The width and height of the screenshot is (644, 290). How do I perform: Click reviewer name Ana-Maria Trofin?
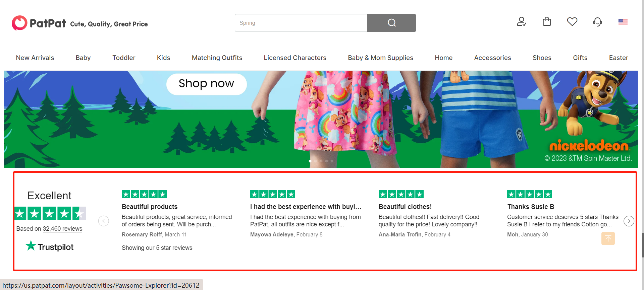[400, 234]
